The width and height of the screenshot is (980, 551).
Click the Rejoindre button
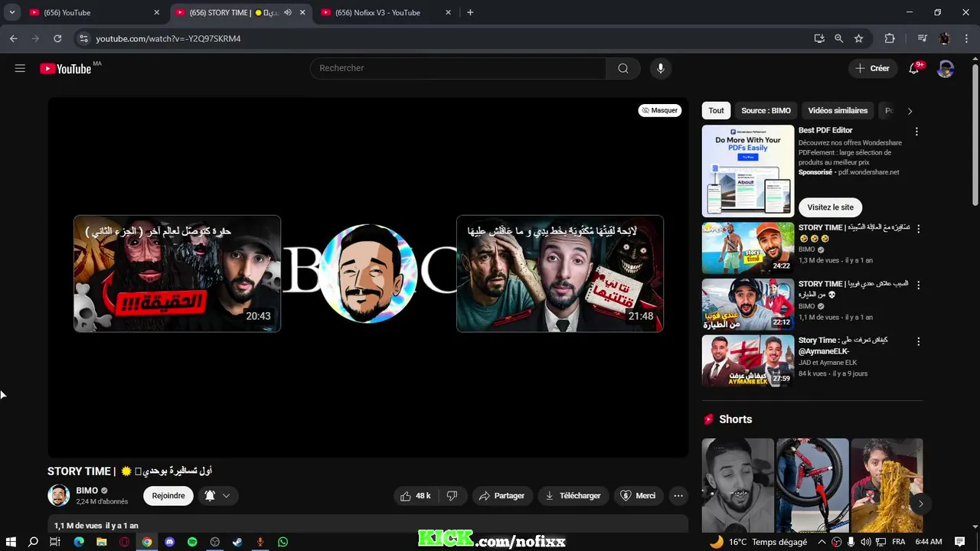[x=168, y=496]
